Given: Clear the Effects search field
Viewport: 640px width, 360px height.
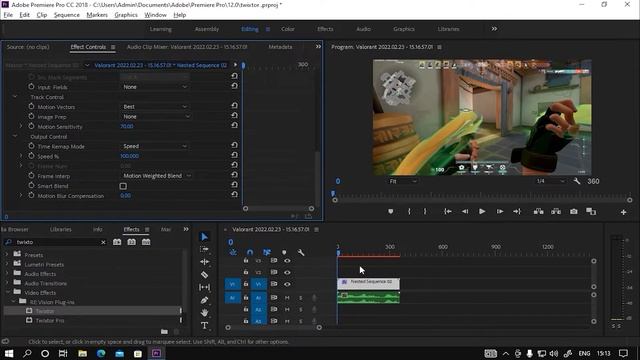Looking at the screenshot, I should [103, 242].
